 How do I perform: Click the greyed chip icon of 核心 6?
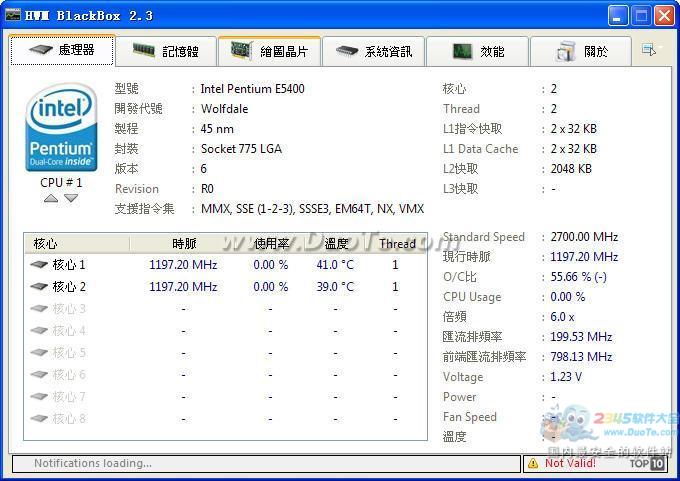coord(39,374)
